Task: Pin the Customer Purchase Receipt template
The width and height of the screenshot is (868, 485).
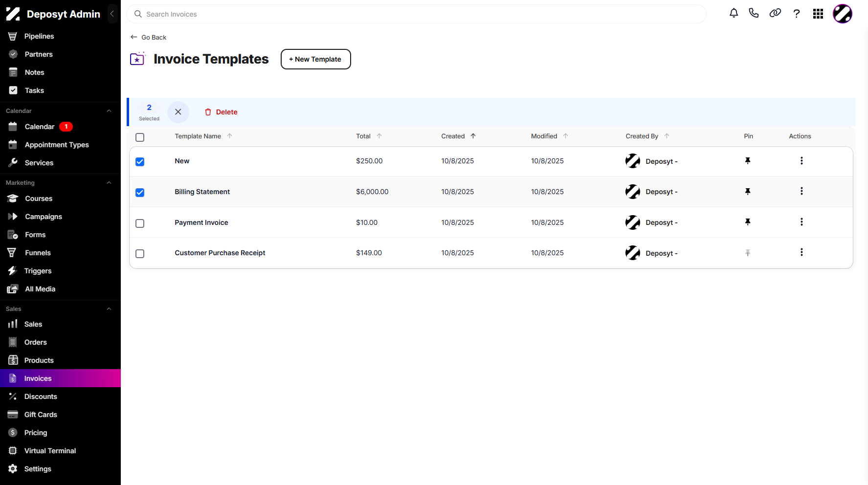Action: [x=748, y=253]
